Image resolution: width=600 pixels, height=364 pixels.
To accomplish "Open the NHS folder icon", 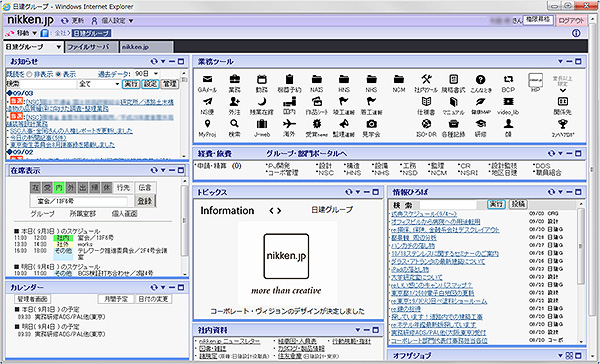I will click(x=371, y=79).
